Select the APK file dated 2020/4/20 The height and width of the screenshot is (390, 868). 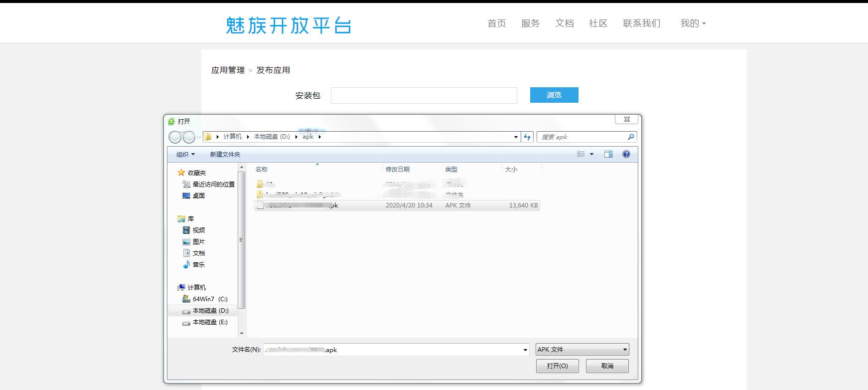click(x=397, y=205)
